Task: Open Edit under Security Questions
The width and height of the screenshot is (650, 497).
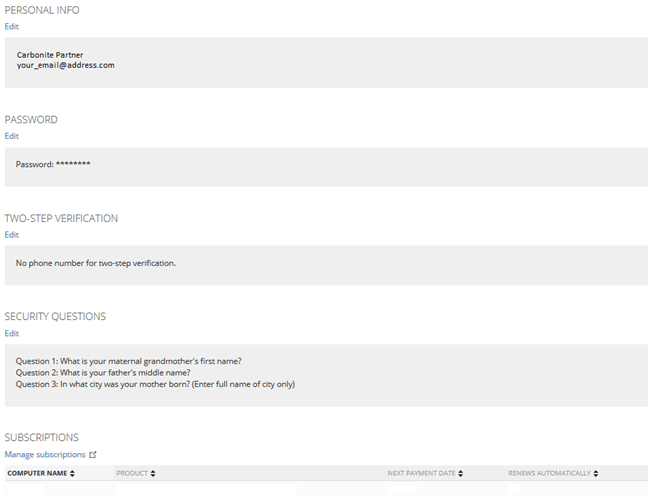Action: click(x=11, y=334)
